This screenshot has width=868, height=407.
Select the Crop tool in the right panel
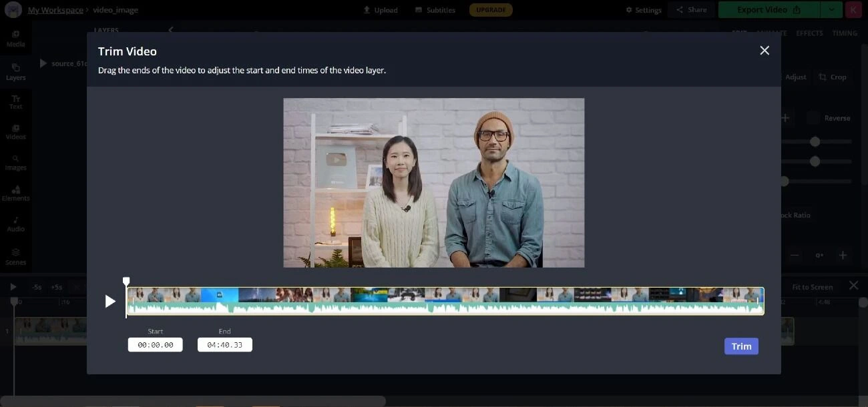pos(833,77)
